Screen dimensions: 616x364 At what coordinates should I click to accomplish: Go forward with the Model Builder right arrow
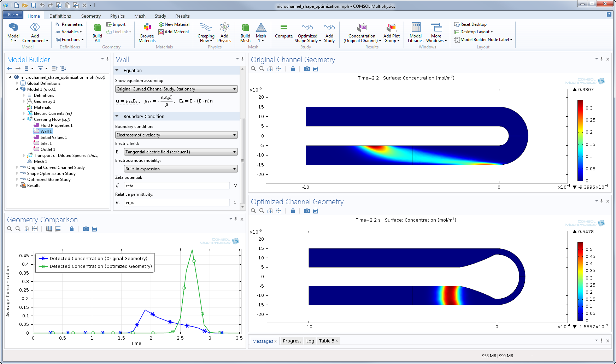(x=18, y=69)
